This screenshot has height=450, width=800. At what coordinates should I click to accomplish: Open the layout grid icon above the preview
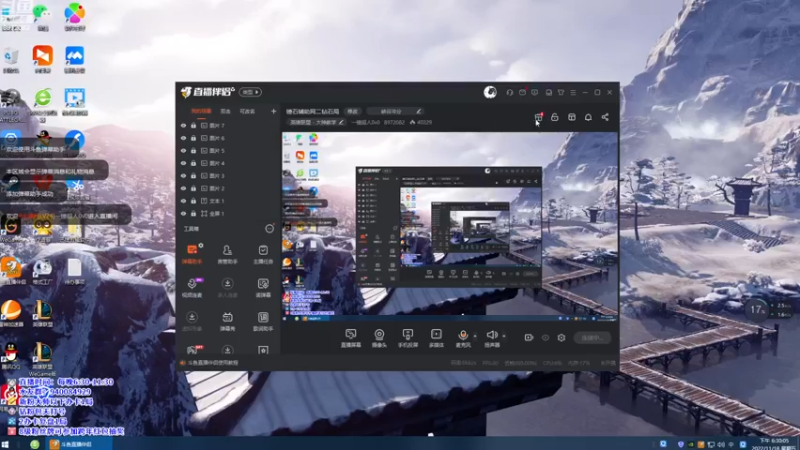point(571,117)
